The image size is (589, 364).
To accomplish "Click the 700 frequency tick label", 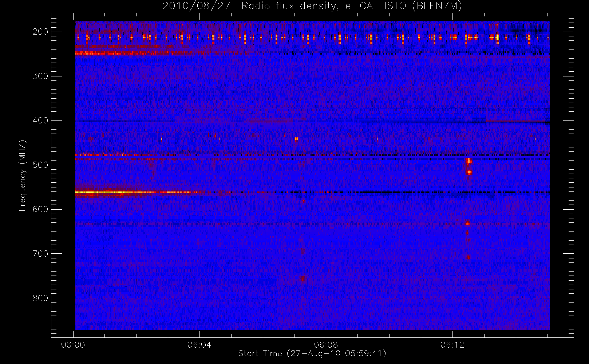I will pyautogui.click(x=40, y=254).
